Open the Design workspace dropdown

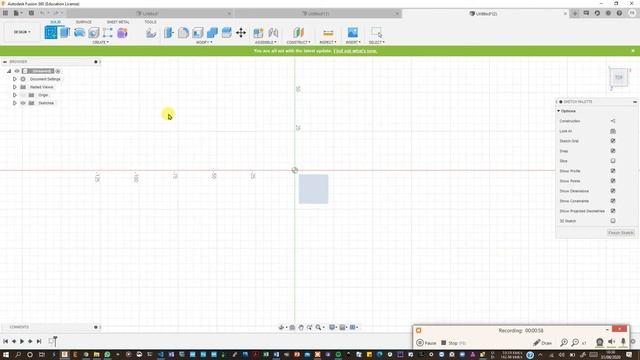pos(22,32)
